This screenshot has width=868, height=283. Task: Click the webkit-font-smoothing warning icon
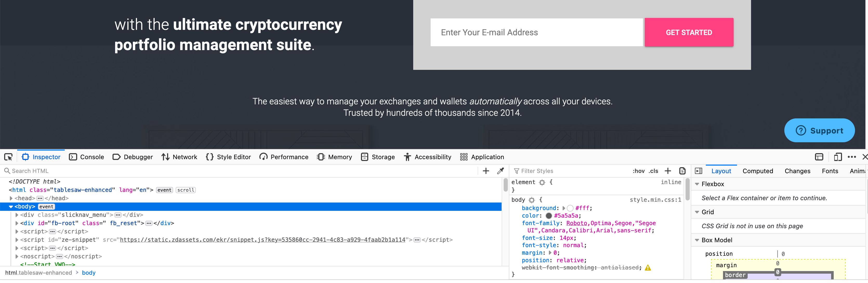648,268
